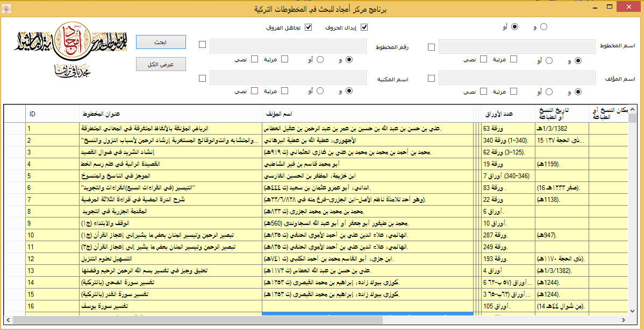Uncheck the إبدال الحروف checkbox
Screen dimensions: 644x330
[x=364, y=27]
